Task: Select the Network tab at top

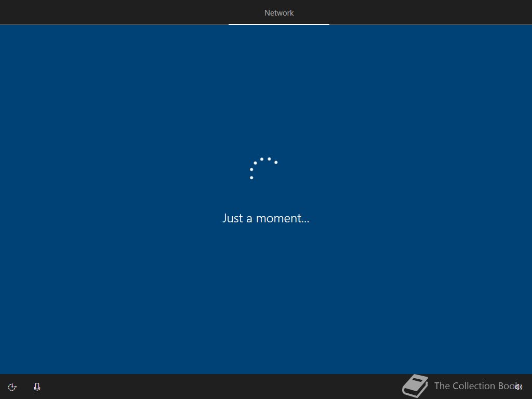Action: [x=279, y=13]
